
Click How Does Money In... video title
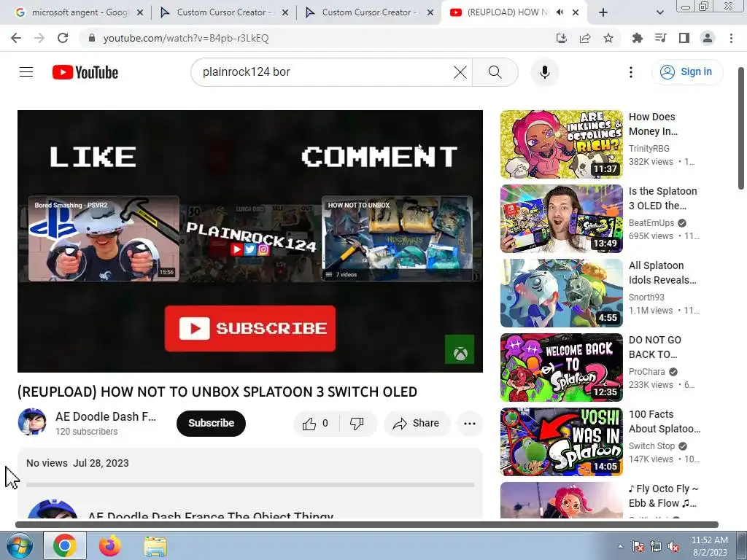pos(653,124)
